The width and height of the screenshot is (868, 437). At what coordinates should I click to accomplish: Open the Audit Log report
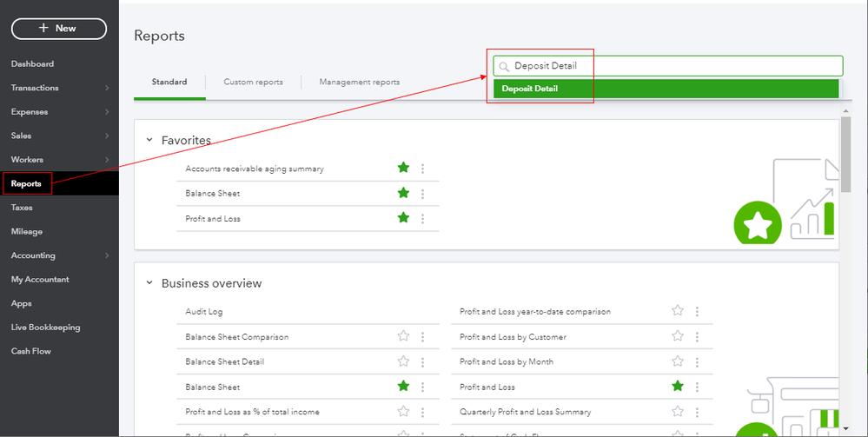[x=204, y=311]
